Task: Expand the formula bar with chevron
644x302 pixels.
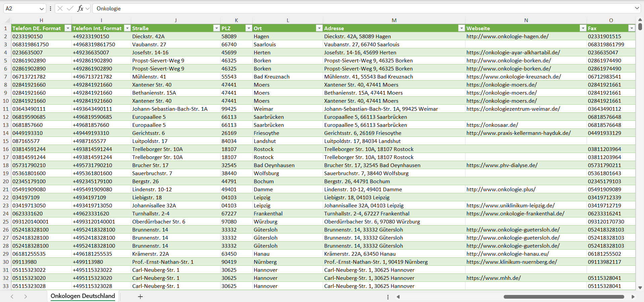Action: 637,8
